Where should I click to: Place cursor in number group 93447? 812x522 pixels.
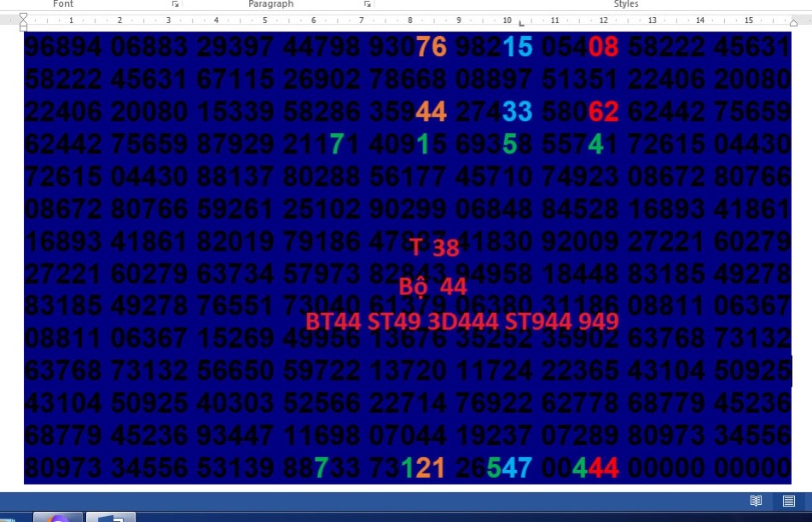235,436
